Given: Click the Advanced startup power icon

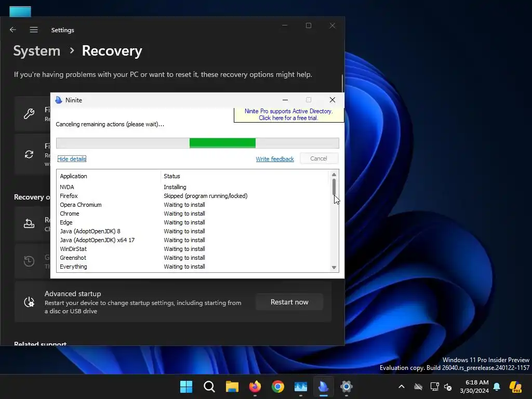Looking at the screenshot, I should tap(29, 302).
